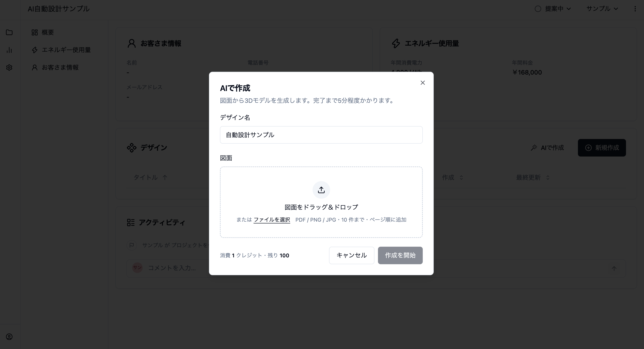Open the user account icon at bottom left

[x=9, y=337]
